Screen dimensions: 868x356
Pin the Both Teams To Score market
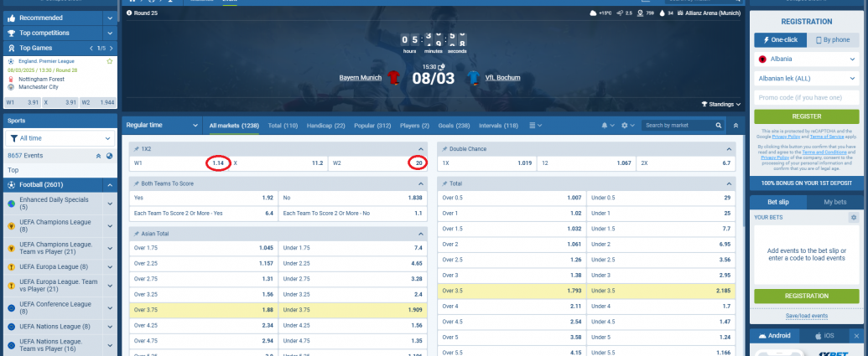[136, 183]
